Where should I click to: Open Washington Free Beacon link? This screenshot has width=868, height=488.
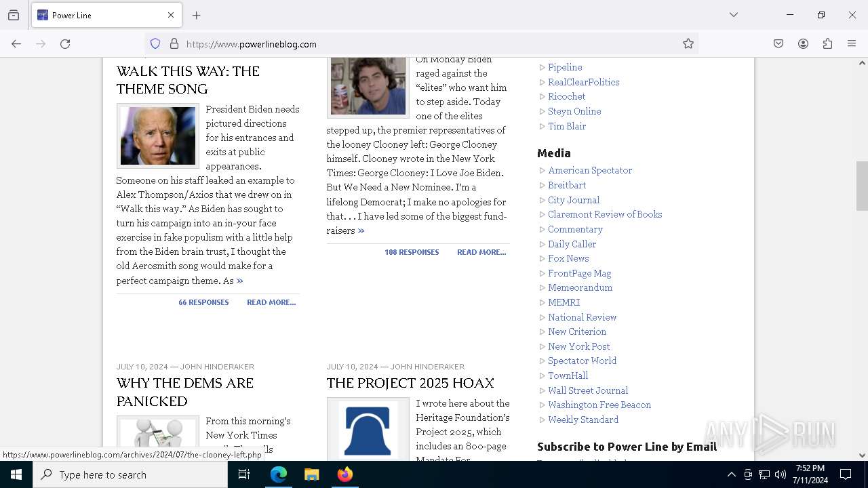pos(599,405)
